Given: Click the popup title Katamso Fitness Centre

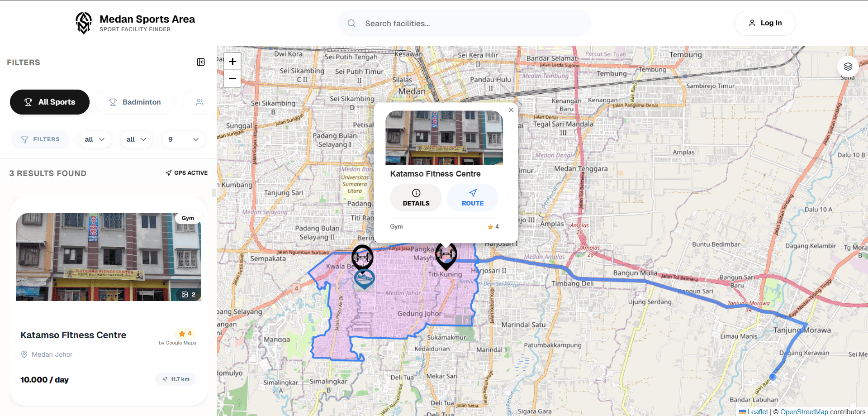Looking at the screenshot, I should click(x=435, y=174).
